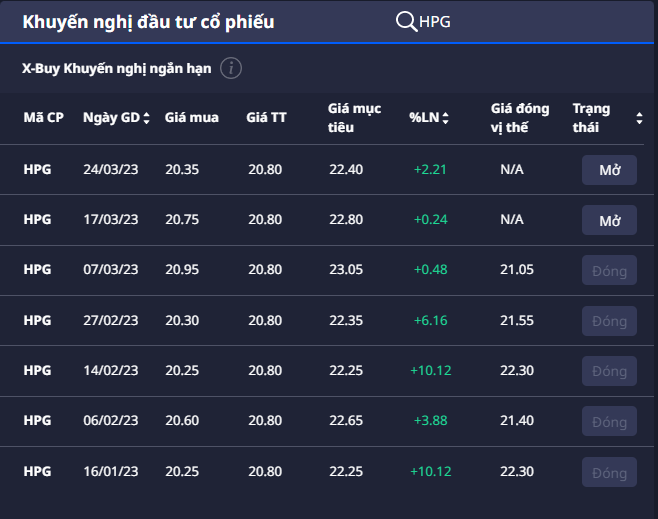The width and height of the screenshot is (658, 519).
Task: Sort by %LN column
Action: pyautogui.click(x=445, y=118)
